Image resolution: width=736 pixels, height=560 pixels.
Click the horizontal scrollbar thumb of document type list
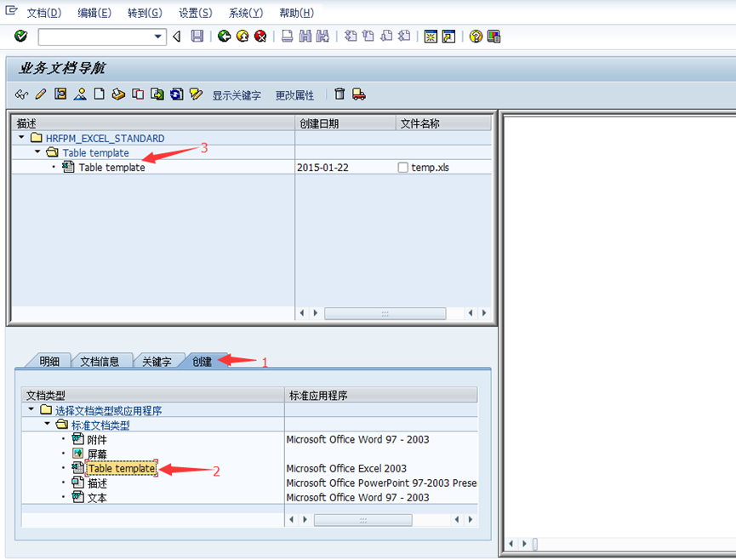pyautogui.click(x=362, y=520)
